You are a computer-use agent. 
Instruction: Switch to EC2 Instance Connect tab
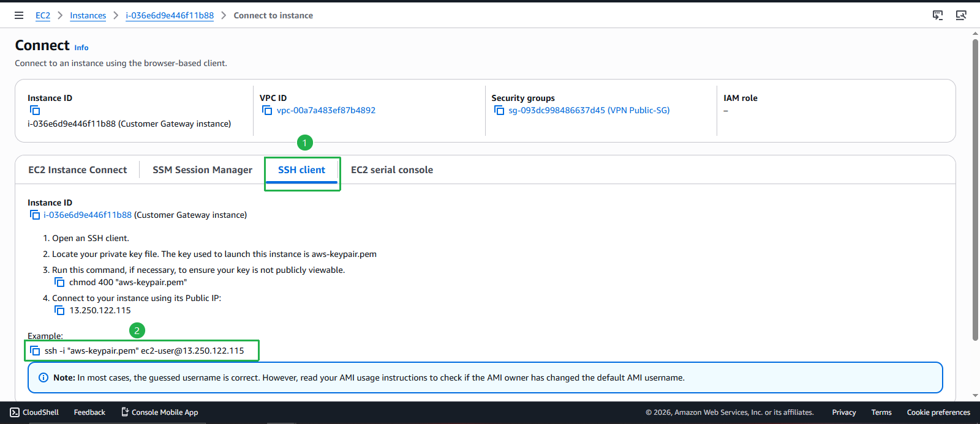tap(78, 170)
